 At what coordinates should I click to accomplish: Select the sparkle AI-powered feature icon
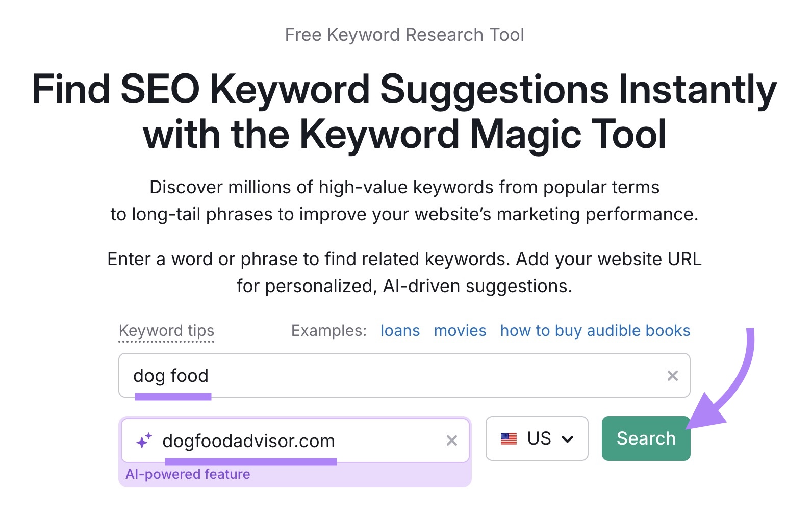click(x=145, y=439)
